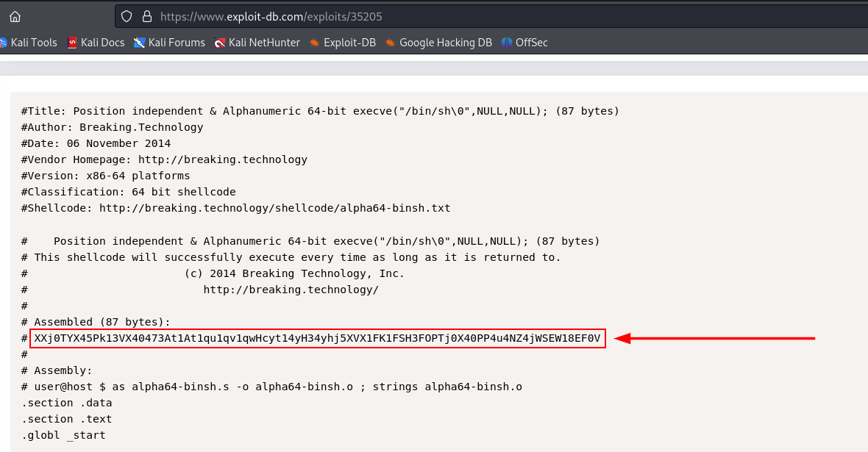
Task: Click the #Author: Breaking.Technology line
Action: (x=112, y=127)
